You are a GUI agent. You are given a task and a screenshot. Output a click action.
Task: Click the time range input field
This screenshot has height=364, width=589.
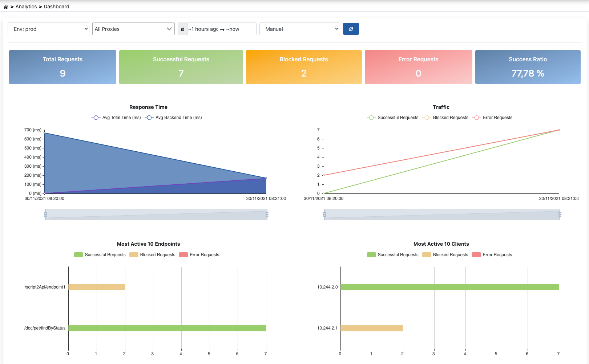pyautogui.click(x=222, y=29)
